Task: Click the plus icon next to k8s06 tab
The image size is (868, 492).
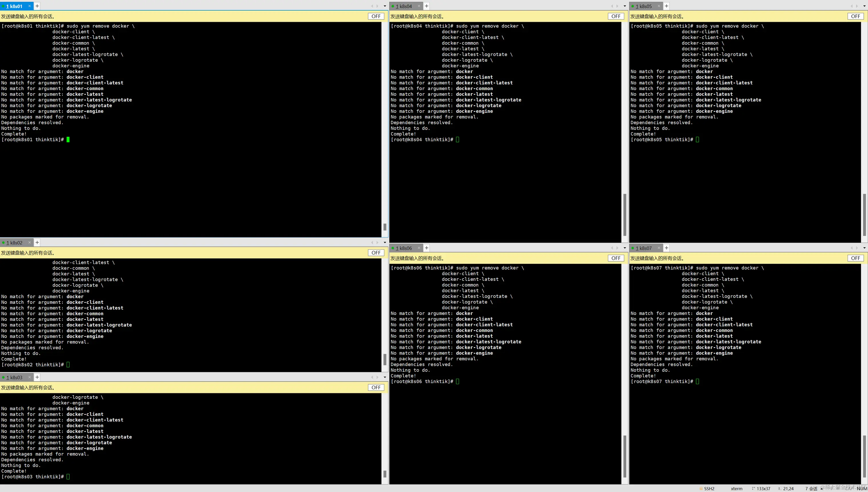Action: pyautogui.click(x=426, y=248)
